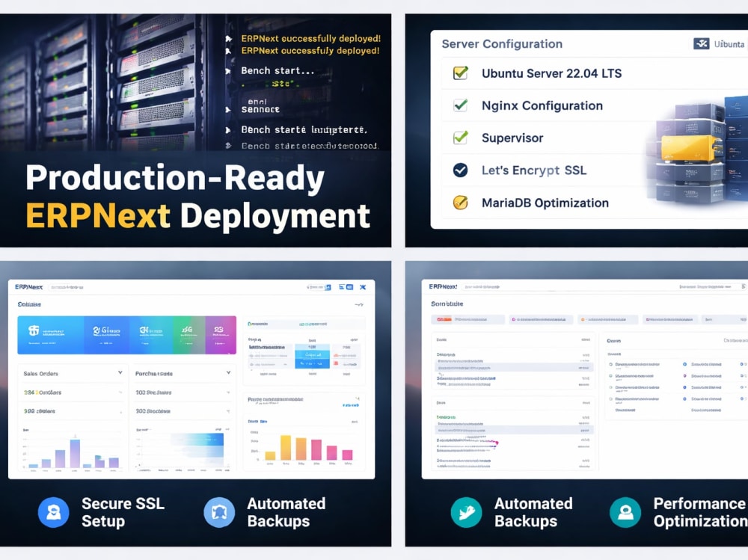Toggle the Nginx Configuration checkbox
Image resolution: width=748 pixels, height=560 pixels.
(460, 105)
